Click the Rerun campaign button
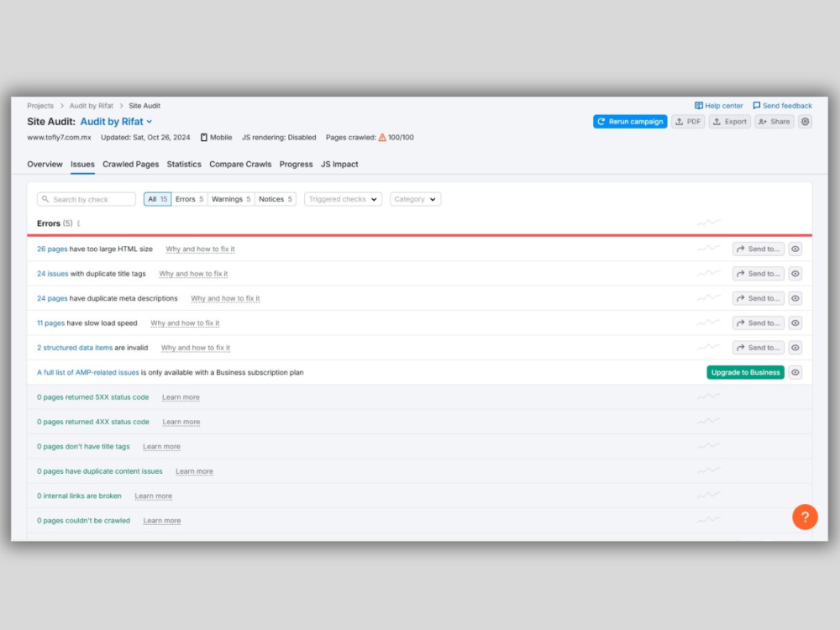Viewport: 840px width, 630px height. pyautogui.click(x=630, y=122)
